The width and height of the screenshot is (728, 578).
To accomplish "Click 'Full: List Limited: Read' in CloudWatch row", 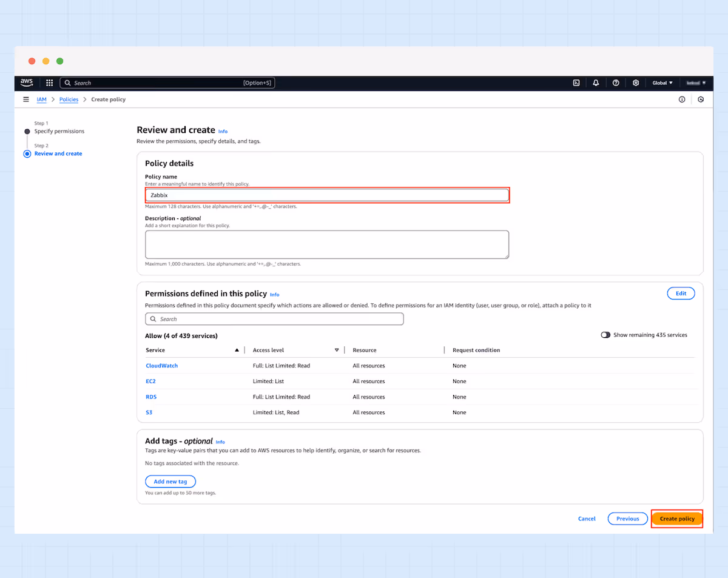I will [x=281, y=366].
